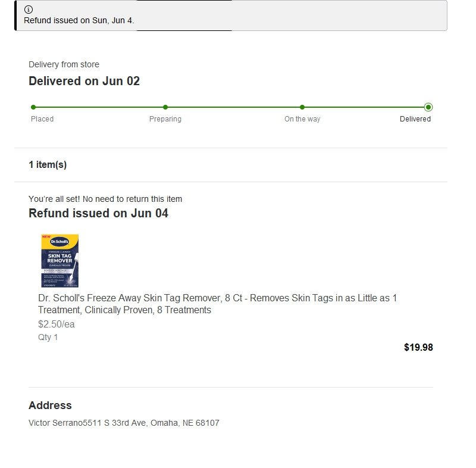
Task: Click the 1 item(s) section header
Action: point(48,164)
